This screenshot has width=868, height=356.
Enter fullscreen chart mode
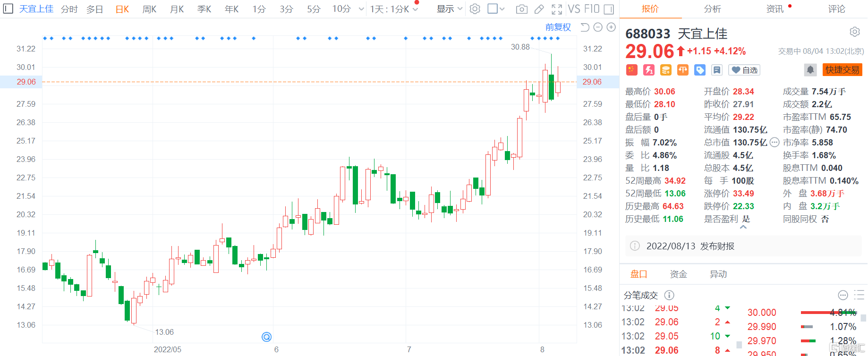click(x=557, y=9)
